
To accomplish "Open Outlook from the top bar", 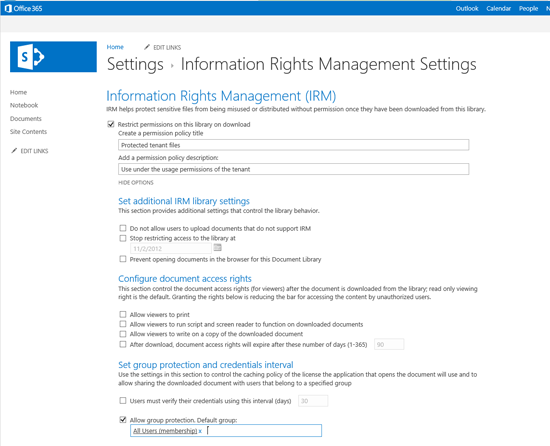I will (467, 8).
